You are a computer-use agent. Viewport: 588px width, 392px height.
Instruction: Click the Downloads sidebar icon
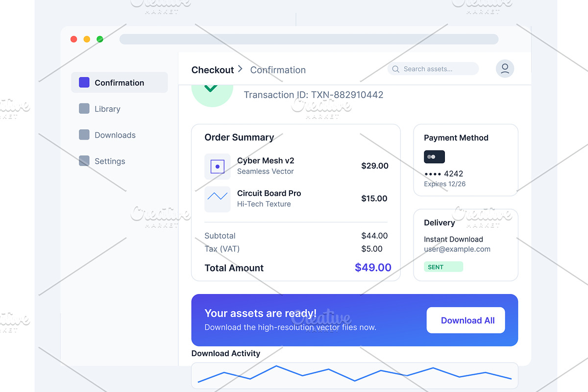click(84, 135)
